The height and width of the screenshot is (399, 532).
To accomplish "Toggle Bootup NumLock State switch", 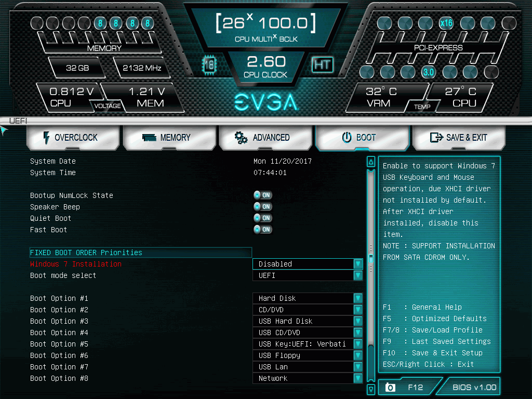I will point(263,195).
